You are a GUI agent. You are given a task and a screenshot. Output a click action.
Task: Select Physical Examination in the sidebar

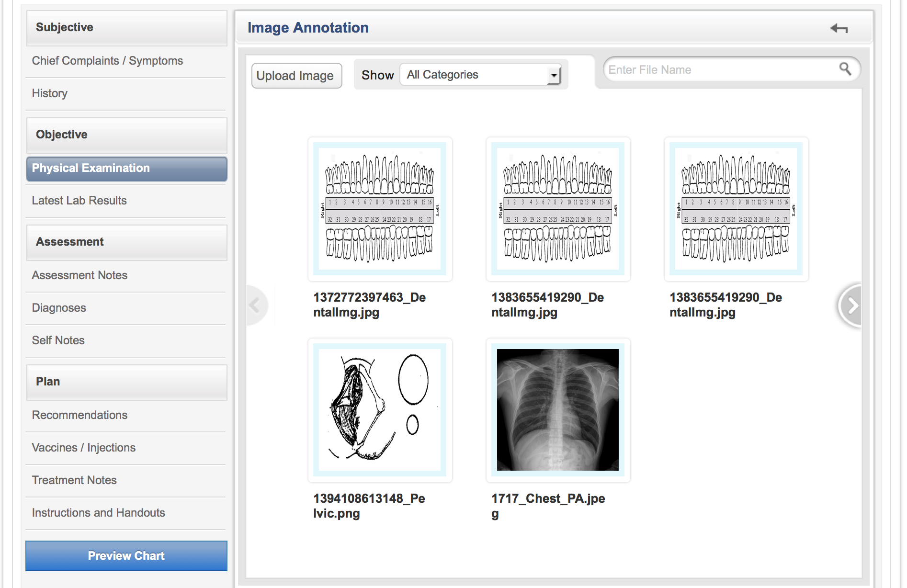coord(90,168)
